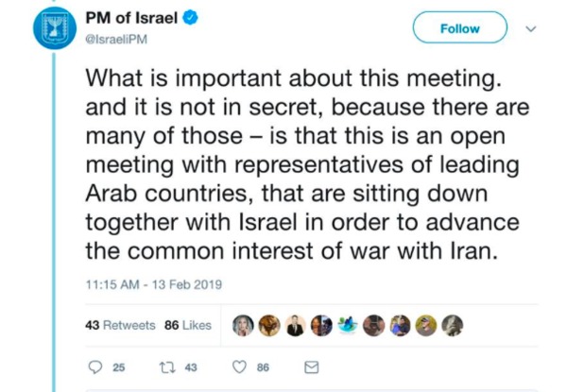This screenshot has width=567, height=392.
Task: Click the reply count 25
Action: 119,367
